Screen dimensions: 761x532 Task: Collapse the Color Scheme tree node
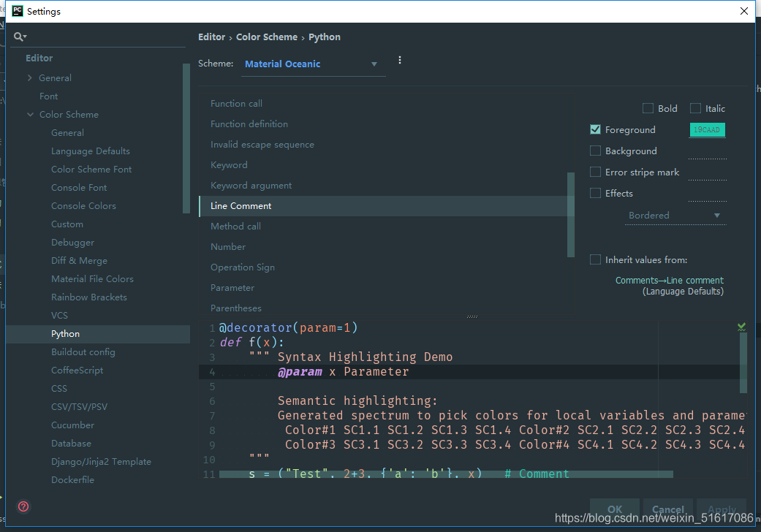pyautogui.click(x=30, y=115)
